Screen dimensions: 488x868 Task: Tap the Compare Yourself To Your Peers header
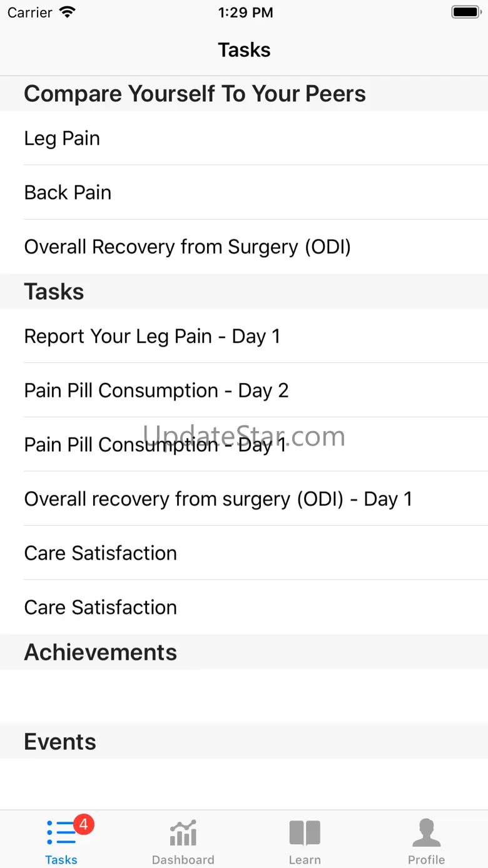click(195, 94)
